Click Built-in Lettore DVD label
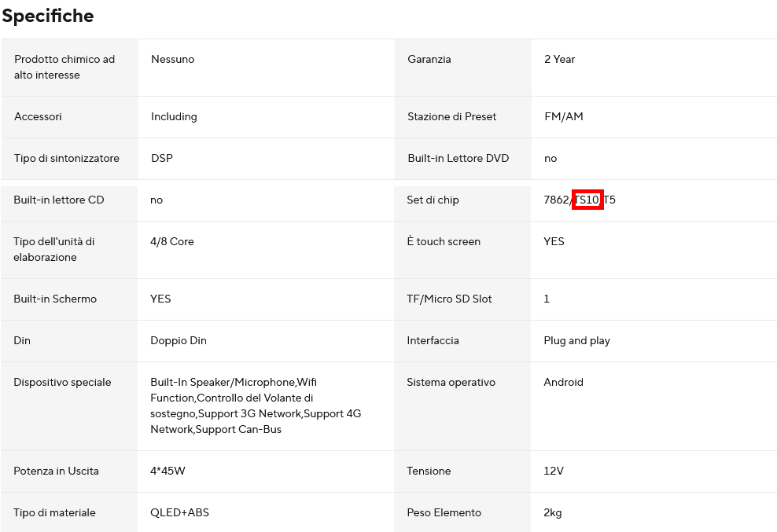 point(458,158)
